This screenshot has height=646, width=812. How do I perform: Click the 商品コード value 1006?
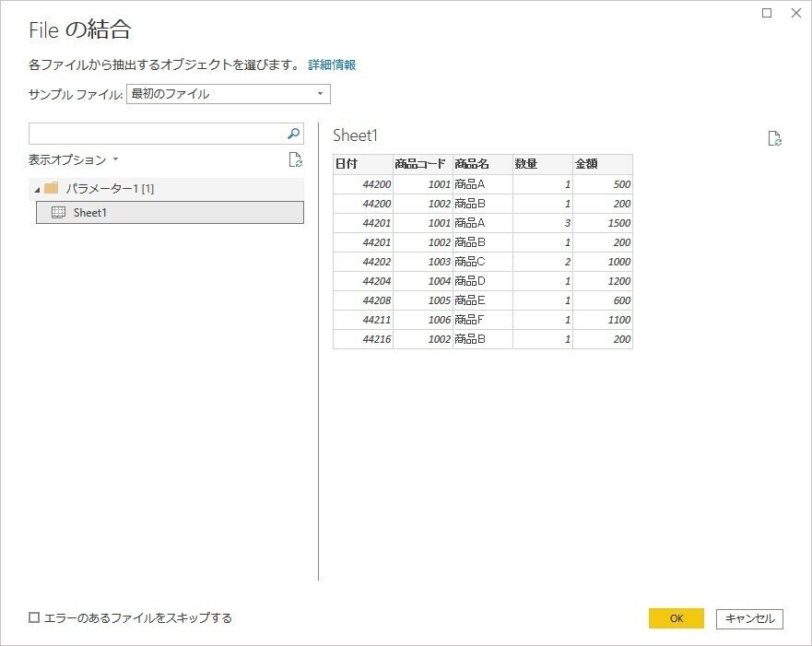[x=423, y=320]
